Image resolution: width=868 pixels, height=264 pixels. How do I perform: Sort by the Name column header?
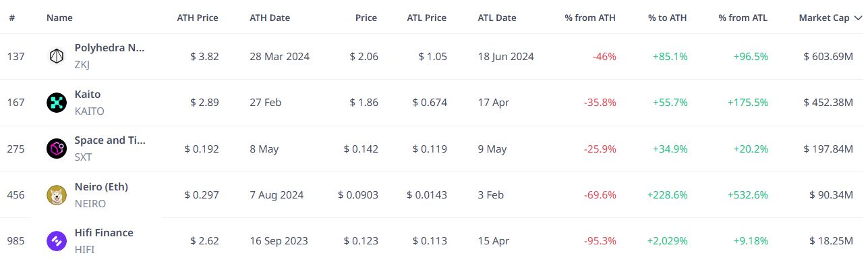59,18
